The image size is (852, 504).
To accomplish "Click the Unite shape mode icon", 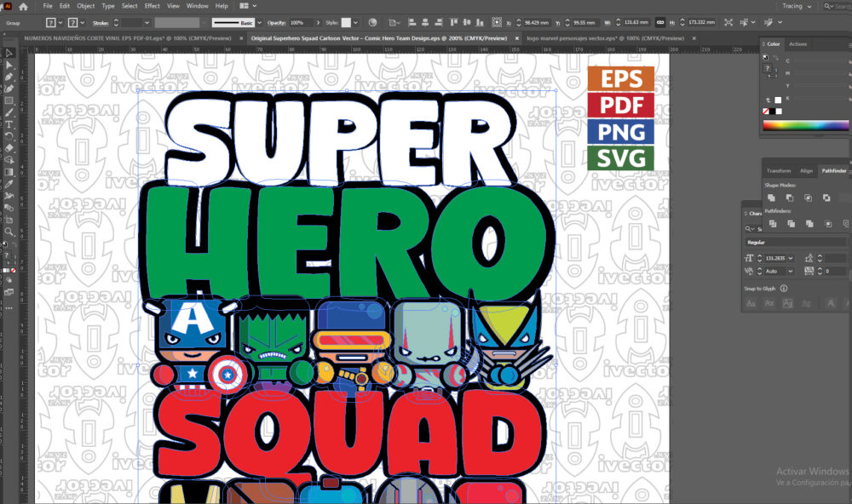I will pos(771,198).
